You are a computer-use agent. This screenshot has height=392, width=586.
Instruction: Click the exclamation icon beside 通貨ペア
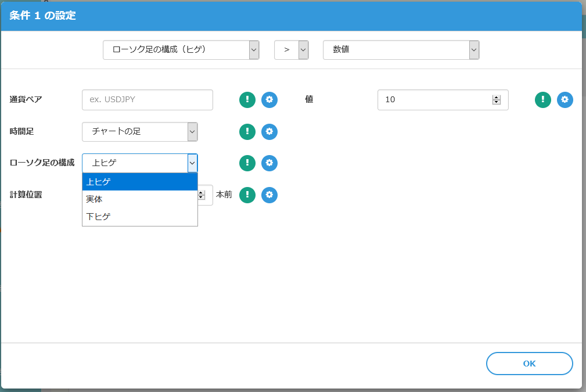click(x=247, y=99)
